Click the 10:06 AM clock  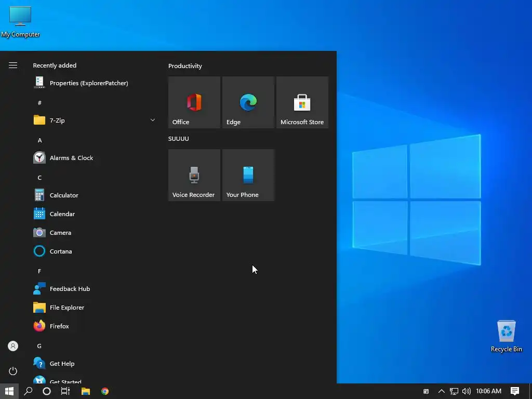(x=488, y=391)
